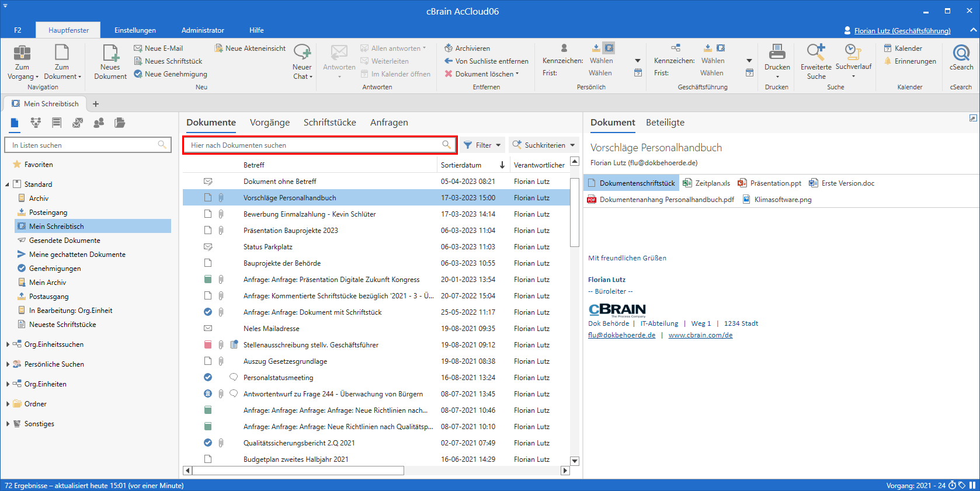Add a new tab with the plus button

(96, 104)
